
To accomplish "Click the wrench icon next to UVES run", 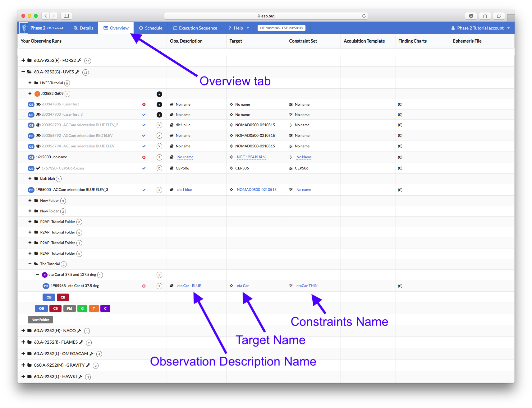I will click(x=77, y=72).
